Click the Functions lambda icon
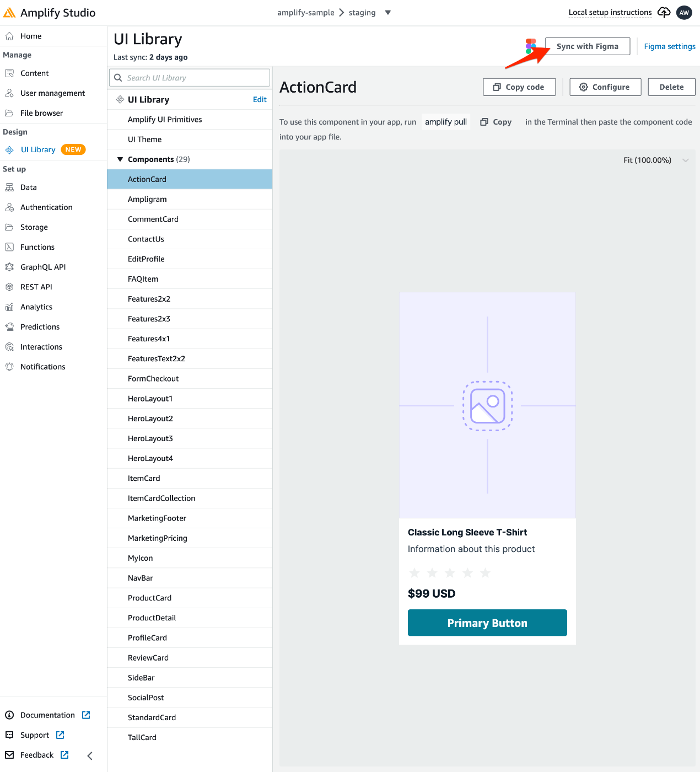 tap(9, 247)
